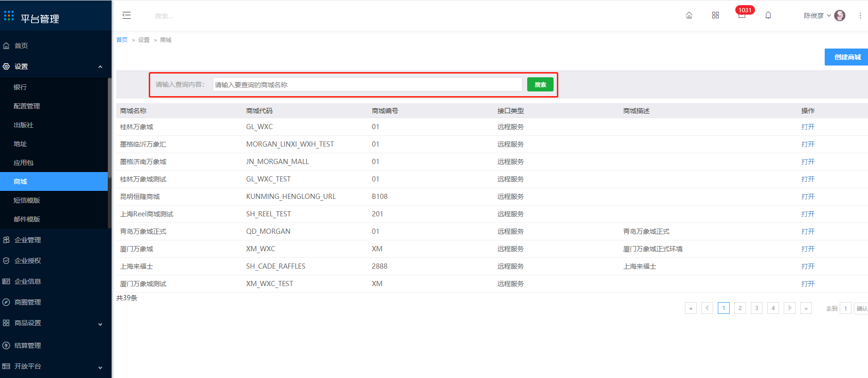Jump to last page with » button

(x=806, y=308)
